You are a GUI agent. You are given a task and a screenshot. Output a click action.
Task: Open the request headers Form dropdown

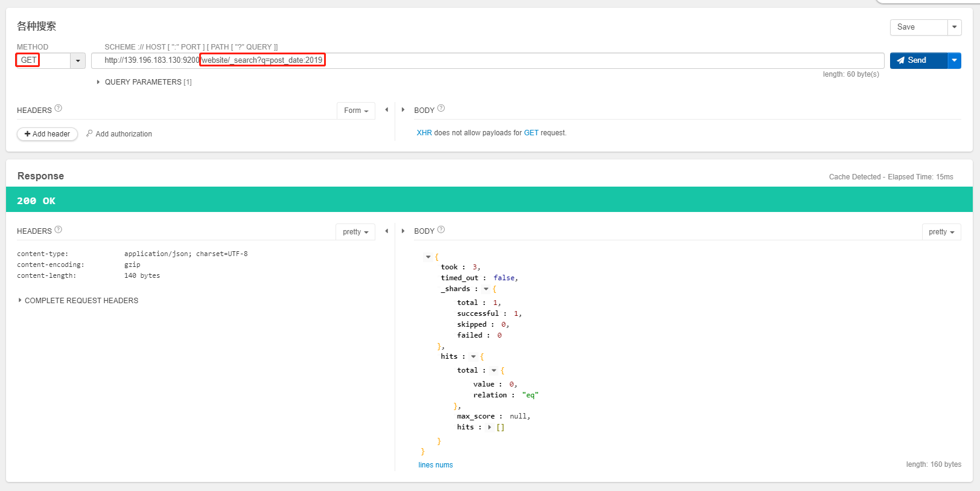[x=356, y=111]
